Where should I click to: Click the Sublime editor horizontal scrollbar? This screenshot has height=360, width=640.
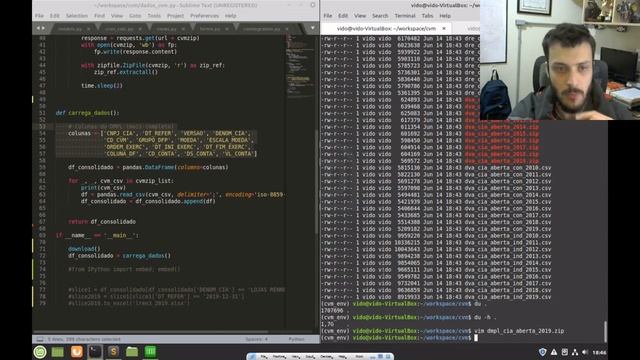pos(151,332)
